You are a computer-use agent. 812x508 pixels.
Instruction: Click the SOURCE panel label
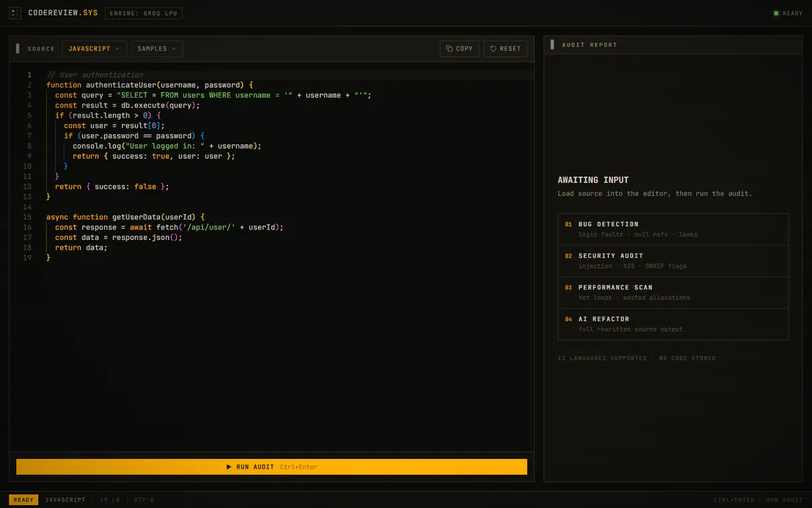coord(41,49)
